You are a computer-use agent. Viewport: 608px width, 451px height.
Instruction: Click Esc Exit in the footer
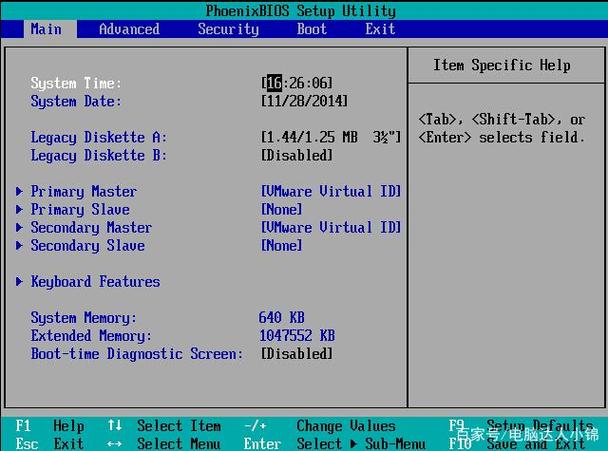[x=50, y=444]
